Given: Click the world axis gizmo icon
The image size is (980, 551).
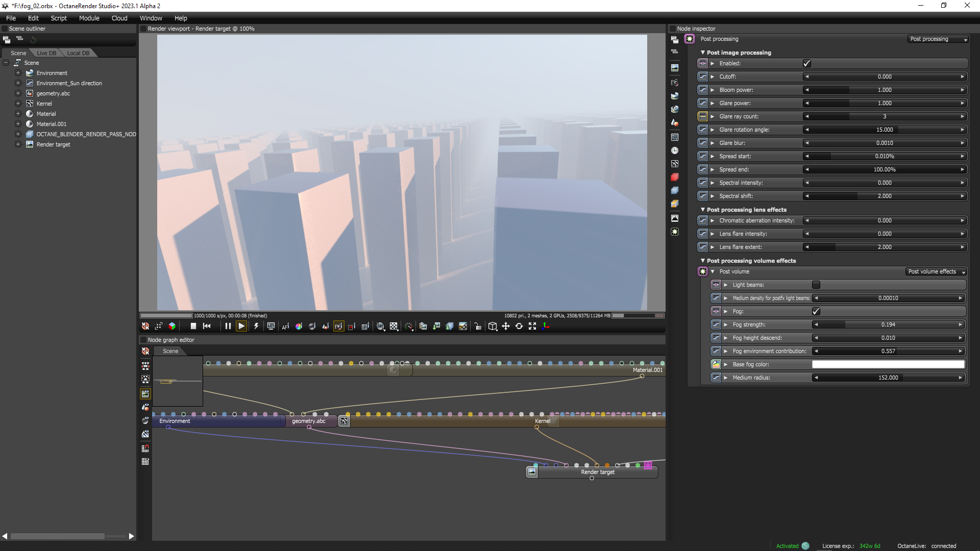Looking at the screenshot, I should pyautogui.click(x=546, y=326).
